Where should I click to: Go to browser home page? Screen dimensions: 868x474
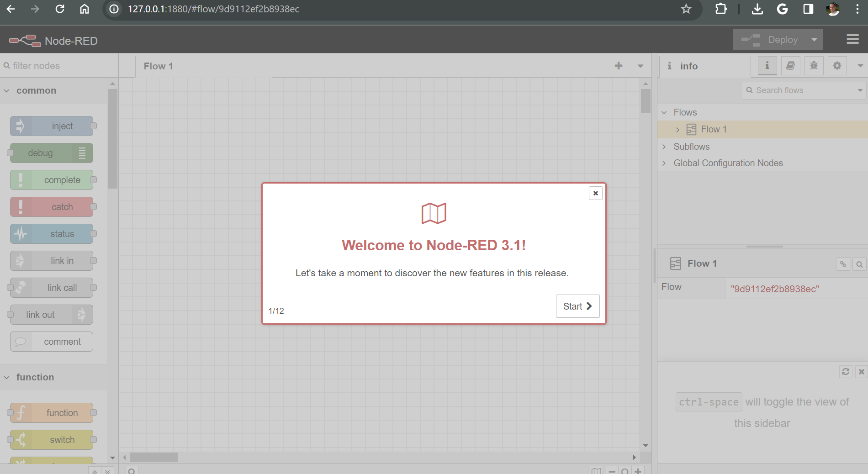click(85, 9)
